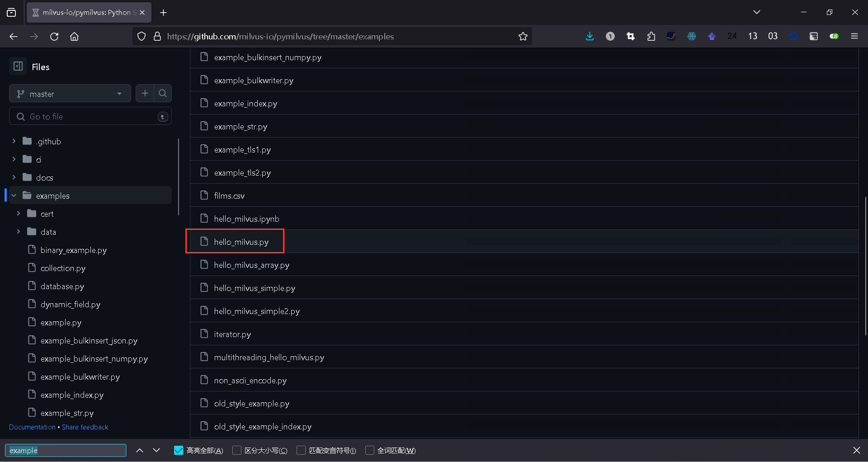Open iterator.py file

[x=232, y=334]
